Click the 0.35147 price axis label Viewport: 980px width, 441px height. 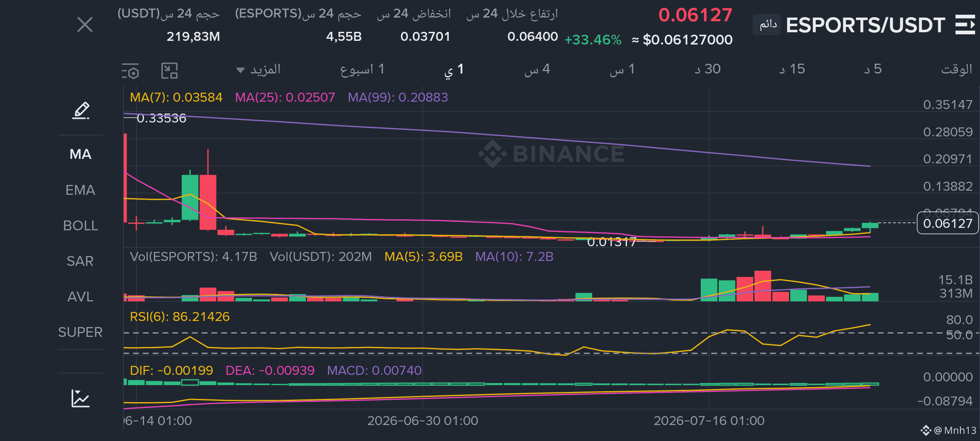[948, 105]
